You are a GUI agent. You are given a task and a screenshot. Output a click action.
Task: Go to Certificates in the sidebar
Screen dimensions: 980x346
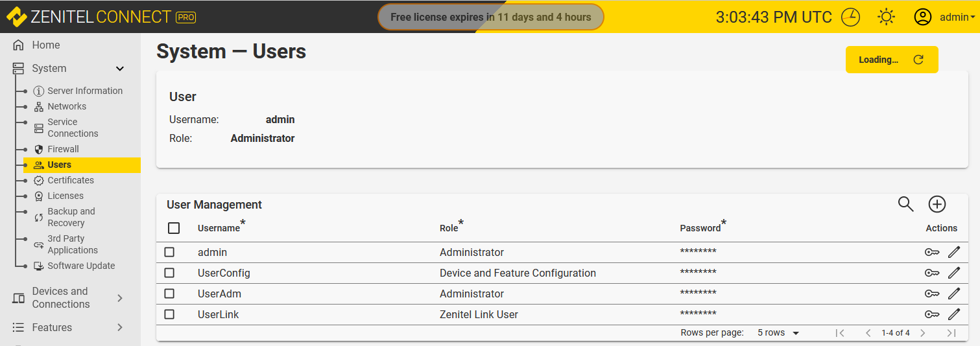pyautogui.click(x=70, y=180)
